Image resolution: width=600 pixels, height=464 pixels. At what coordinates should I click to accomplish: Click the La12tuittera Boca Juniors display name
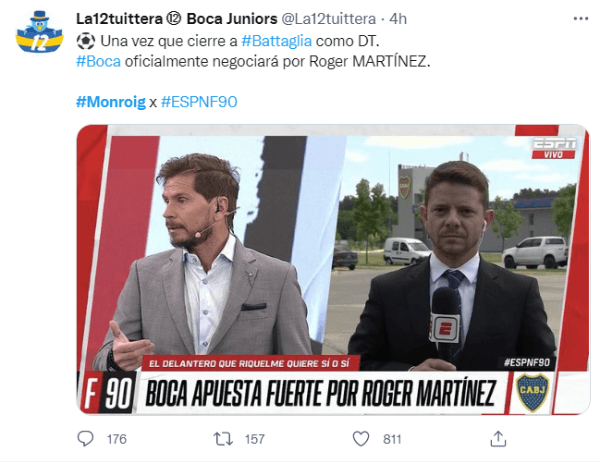point(176,18)
